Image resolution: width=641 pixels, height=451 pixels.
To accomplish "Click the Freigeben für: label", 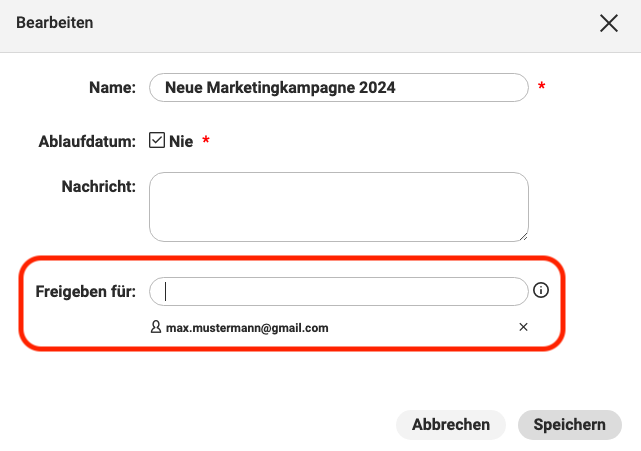I will tap(85, 292).
